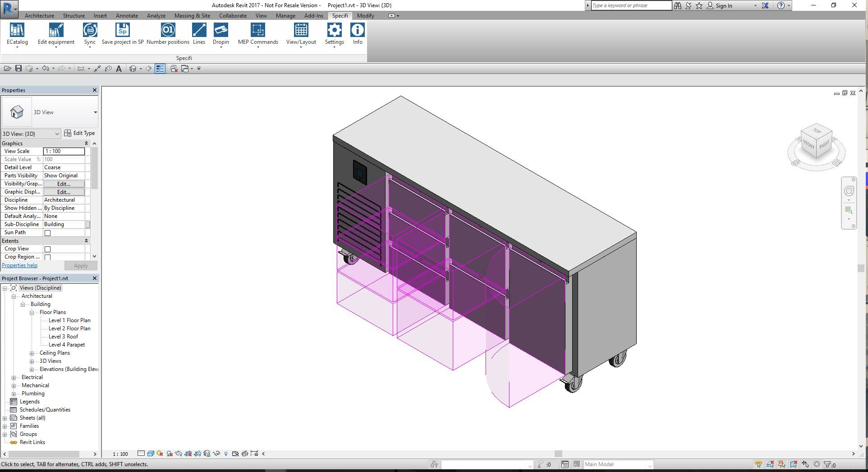
Task: Switch to the Annotate ribbon tab
Action: tap(127, 16)
